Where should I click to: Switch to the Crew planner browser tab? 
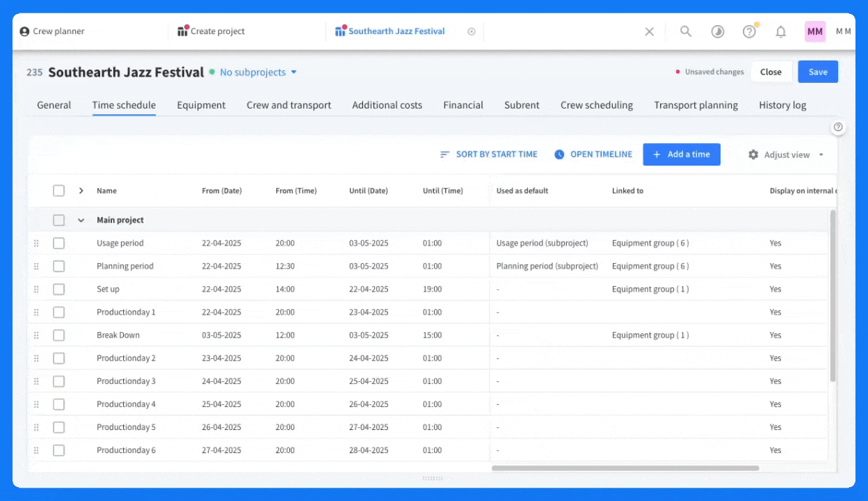[53, 31]
